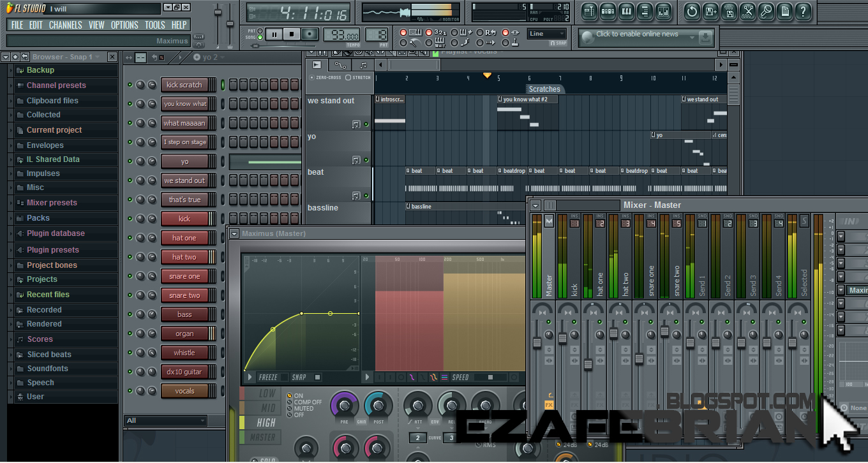Expand the online news panel dropdown arrow
This screenshot has width=868, height=463.
pos(692,38)
